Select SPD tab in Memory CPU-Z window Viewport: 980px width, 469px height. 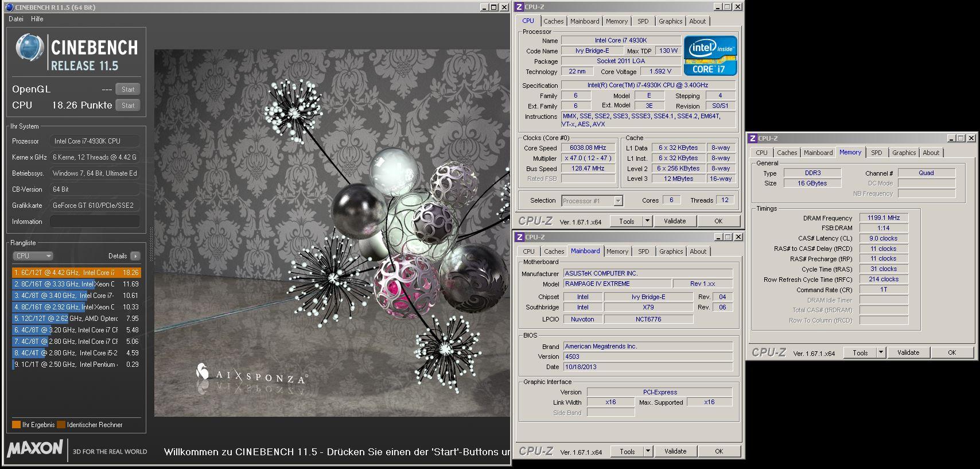[876, 153]
